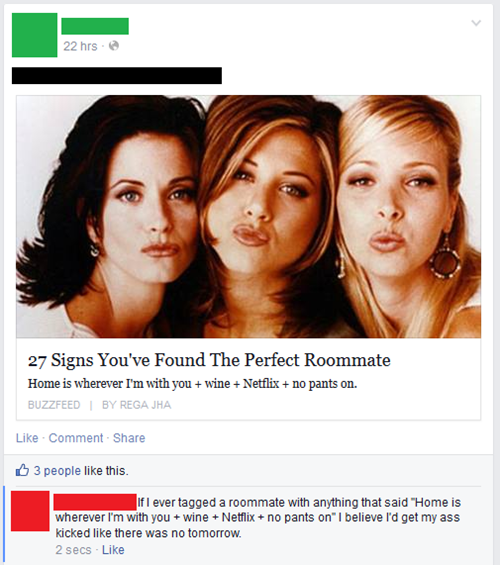
Task: Open the post options chevron menu
Action: point(476,23)
